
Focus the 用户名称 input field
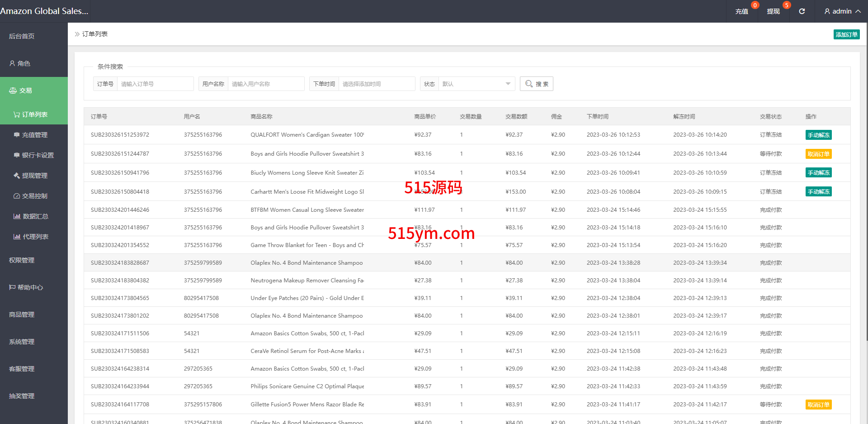point(266,84)
